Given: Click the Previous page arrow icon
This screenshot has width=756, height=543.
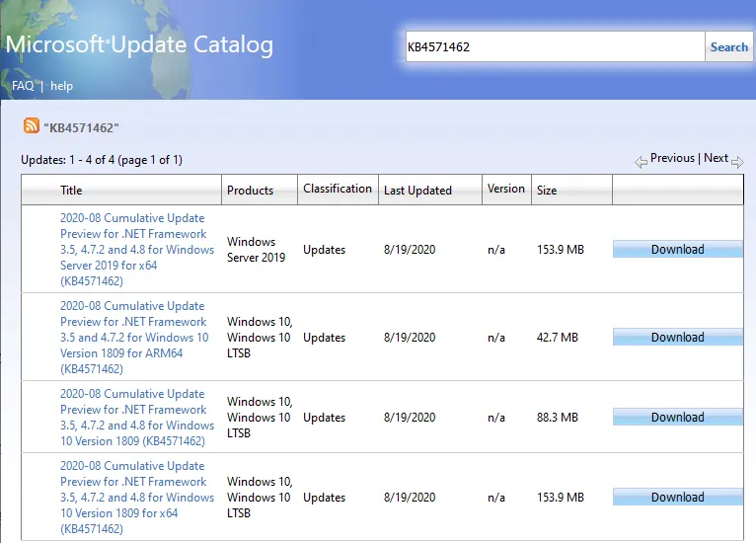Looking at the screenshot, I should [641, 162].
